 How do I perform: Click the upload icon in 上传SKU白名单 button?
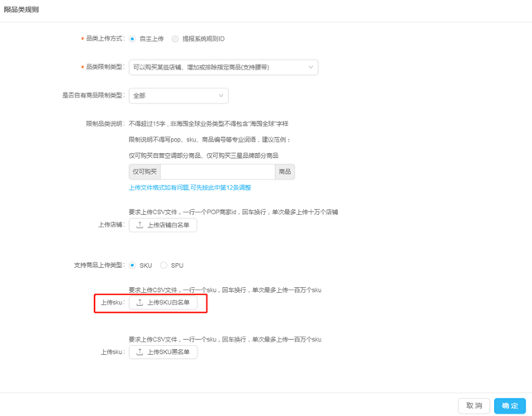(140, 303)
